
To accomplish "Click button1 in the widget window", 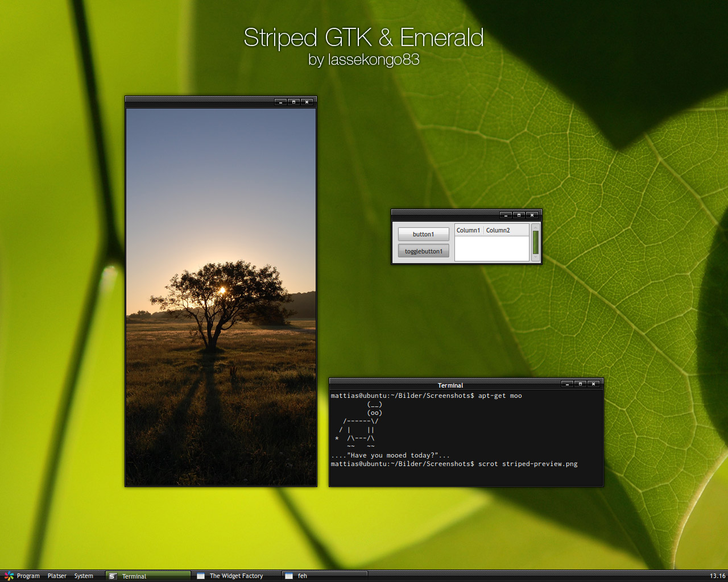I will click(x=423, y=234).
